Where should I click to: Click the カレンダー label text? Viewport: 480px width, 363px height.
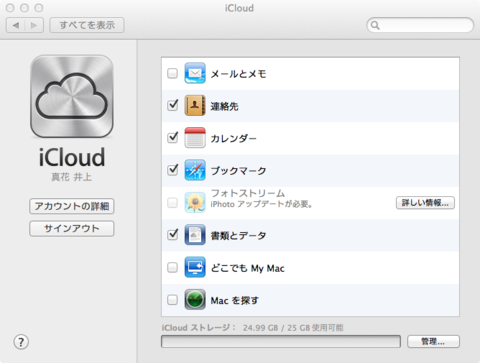234,138
